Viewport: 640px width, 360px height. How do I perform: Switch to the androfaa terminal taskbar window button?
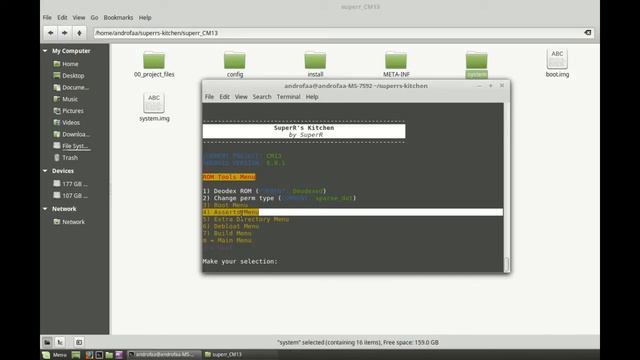click(x=164, y=355)
